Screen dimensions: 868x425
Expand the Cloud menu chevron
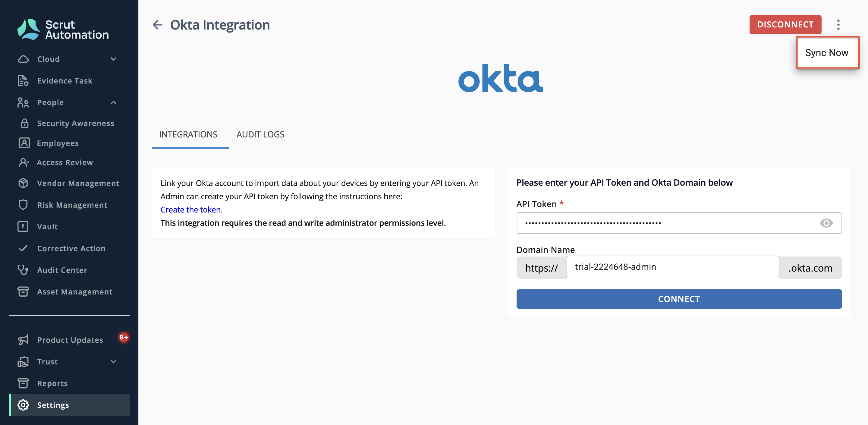click(x=114, y=59)
